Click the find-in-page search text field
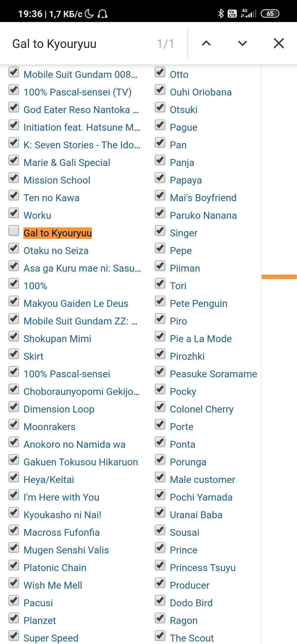Screen dimensions: 297x644 80,44
